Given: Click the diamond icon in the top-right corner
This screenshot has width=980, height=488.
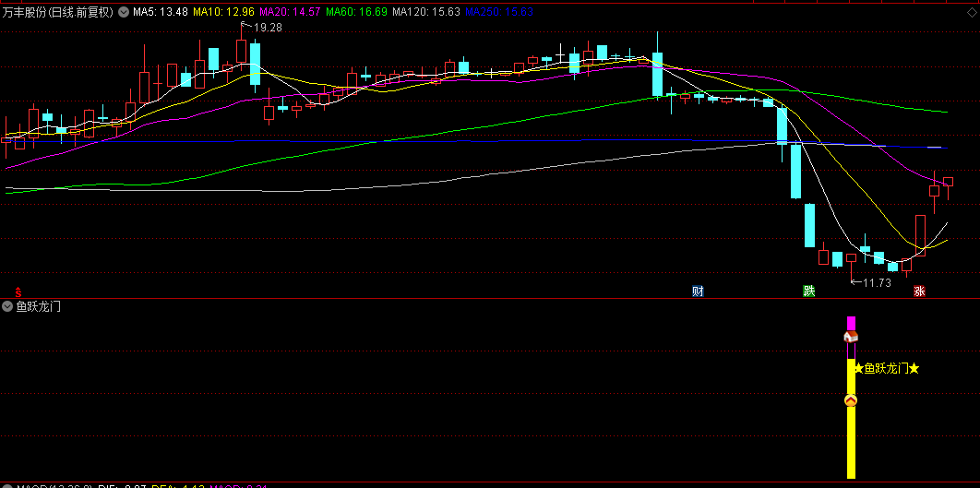Looking at the screenshot, I should point(971,11).
